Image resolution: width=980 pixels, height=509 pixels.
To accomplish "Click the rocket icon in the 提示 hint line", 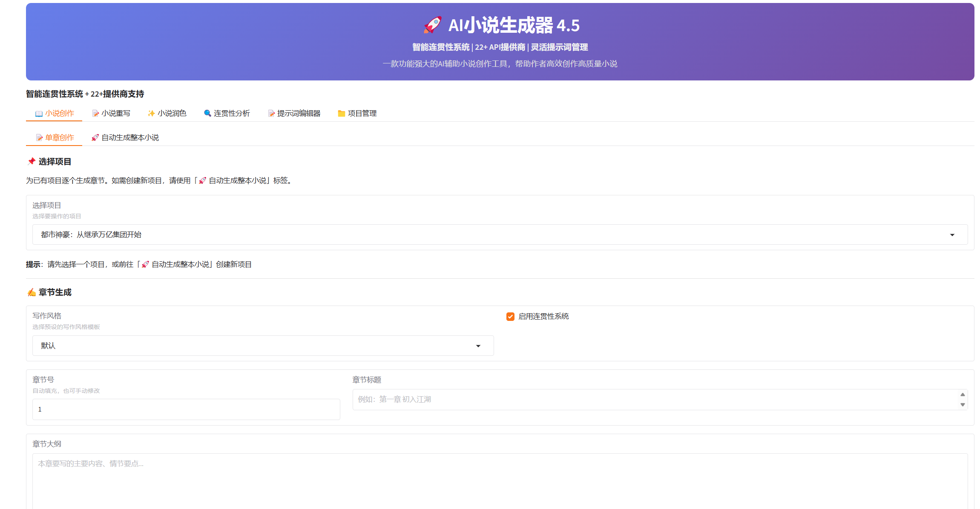I will pos(145,264).
